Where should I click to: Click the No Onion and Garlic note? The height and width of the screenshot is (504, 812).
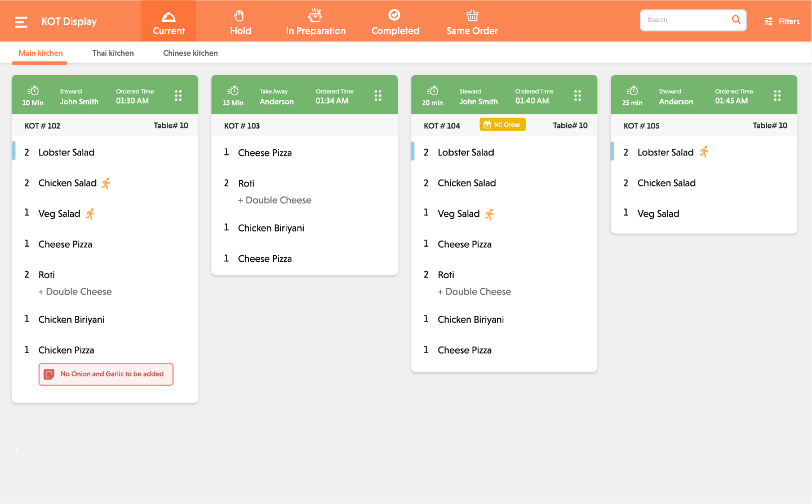pyautogui.click(x=112, y=374)
